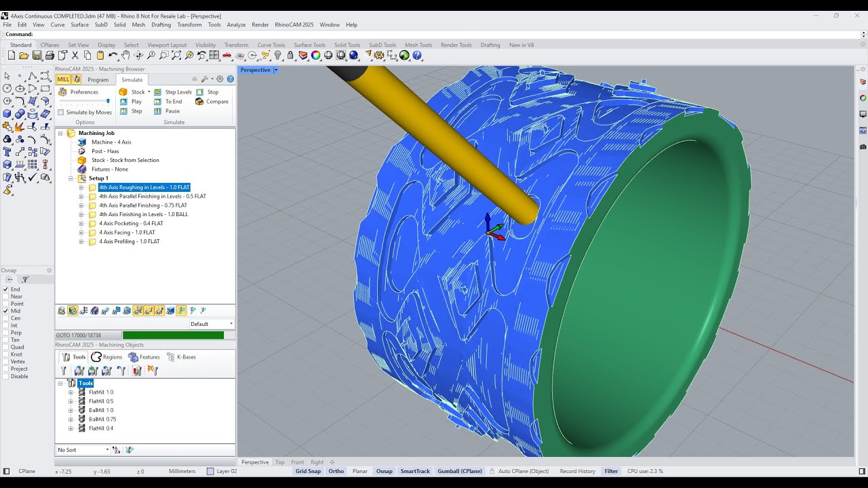
Task: Click the Options gear icon in Standard toolbar
Action: 378,56
